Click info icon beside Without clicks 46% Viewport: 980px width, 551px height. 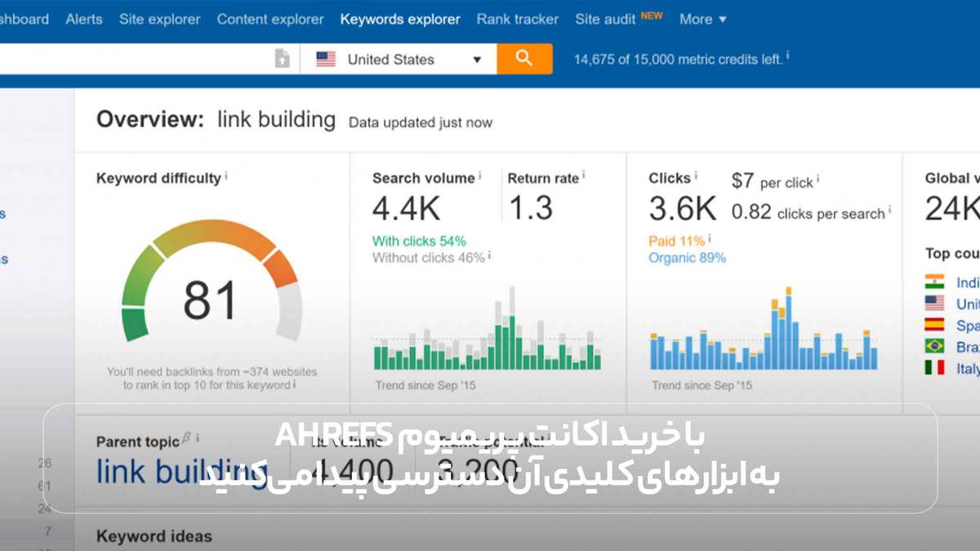(x=489, y=256)
